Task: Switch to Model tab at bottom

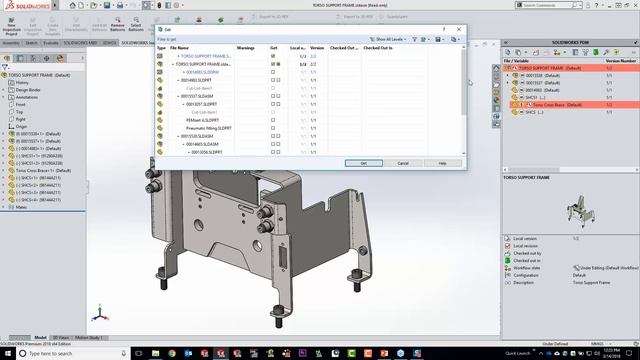Action: pos(40,338)
